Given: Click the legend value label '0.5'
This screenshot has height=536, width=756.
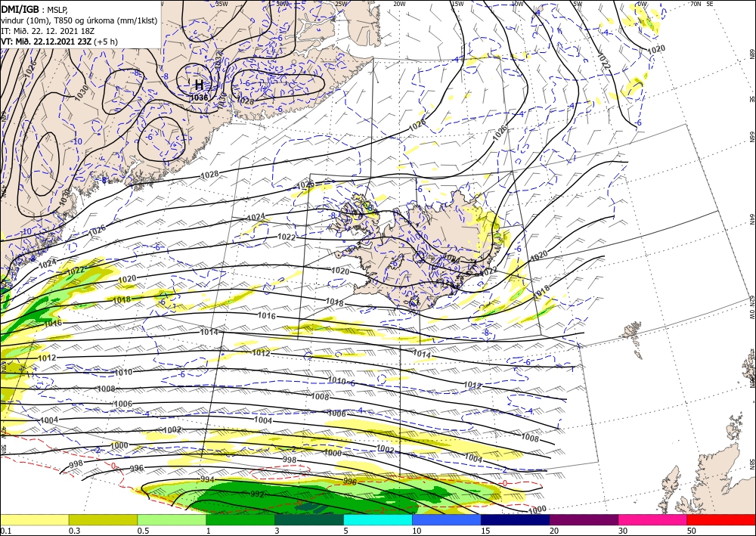Looking at the screenshot, I should [x=143, y=531].
